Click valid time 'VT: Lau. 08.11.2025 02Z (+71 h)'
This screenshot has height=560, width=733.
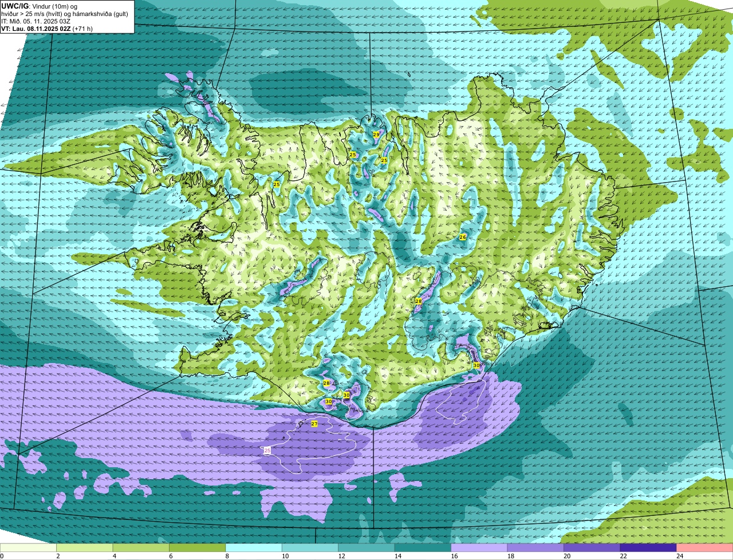pos(47,28)
